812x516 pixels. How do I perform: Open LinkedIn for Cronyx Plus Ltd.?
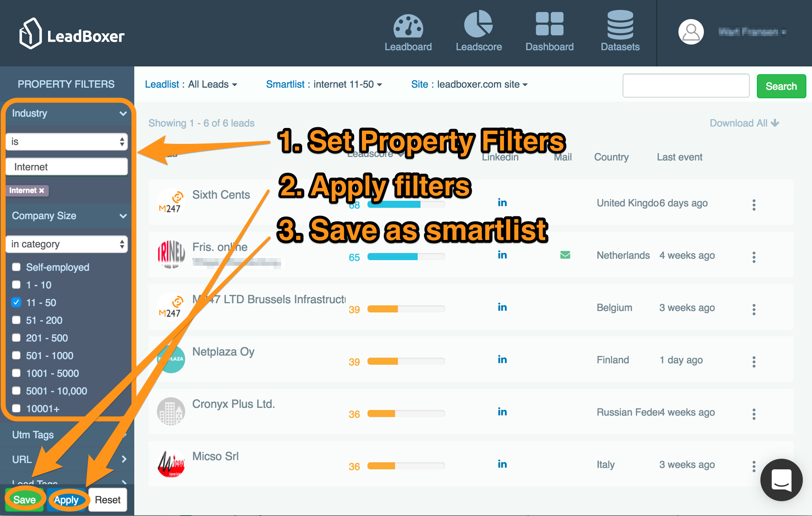tap(502, 412)
